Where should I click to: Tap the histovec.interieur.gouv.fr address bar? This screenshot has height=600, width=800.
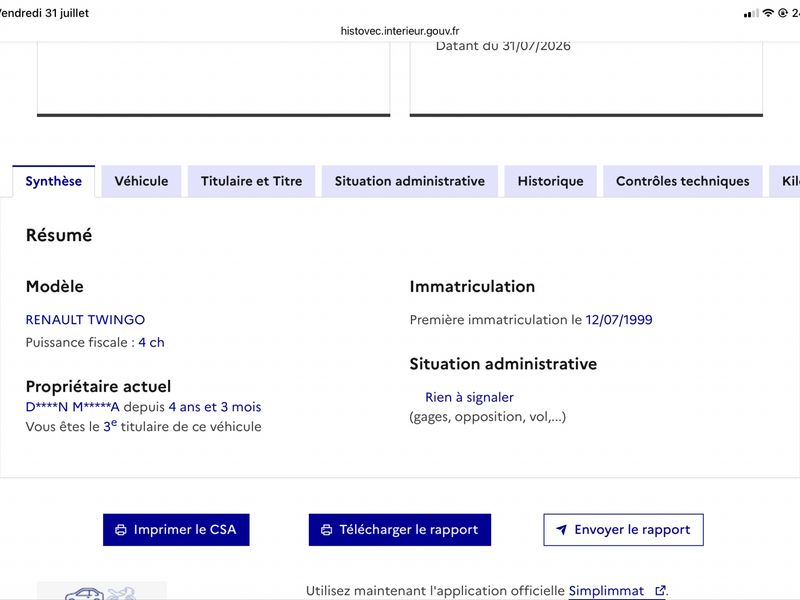click(x=400, y=31)
